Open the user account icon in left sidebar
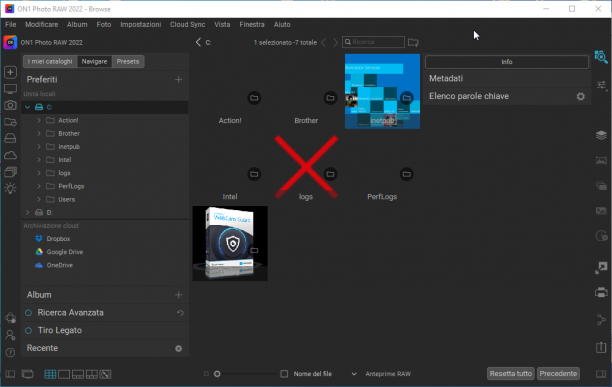The height and width of the screenshot is (387, 612). [10, 335]
